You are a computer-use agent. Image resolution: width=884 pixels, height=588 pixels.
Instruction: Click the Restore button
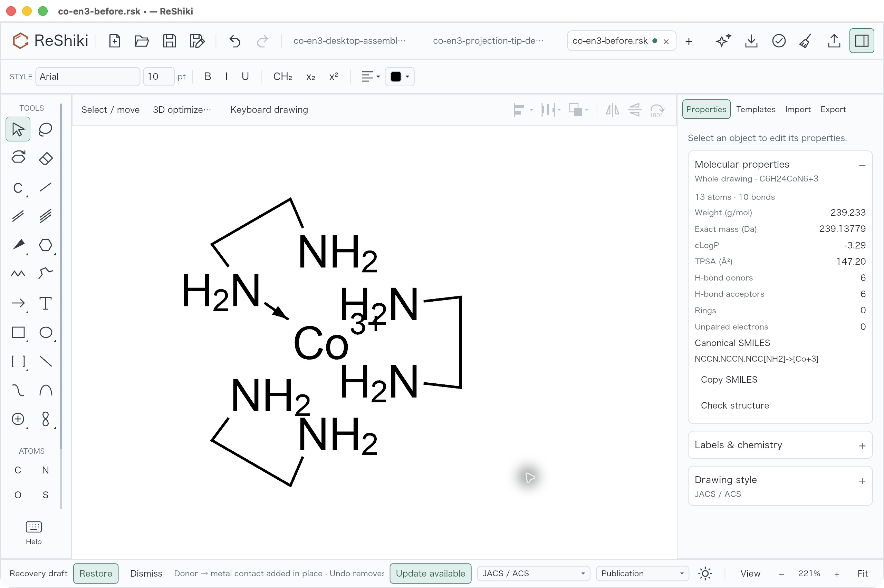coord(96,574)
